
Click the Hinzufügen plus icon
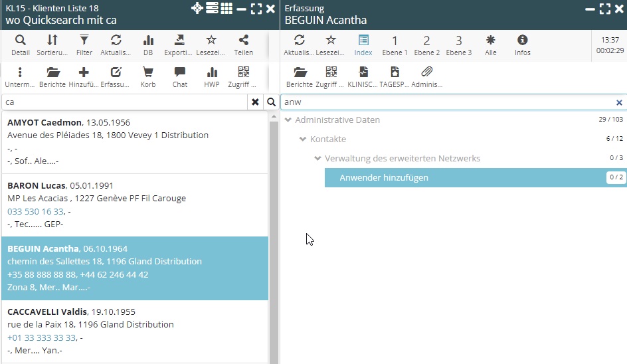(84, 77)
